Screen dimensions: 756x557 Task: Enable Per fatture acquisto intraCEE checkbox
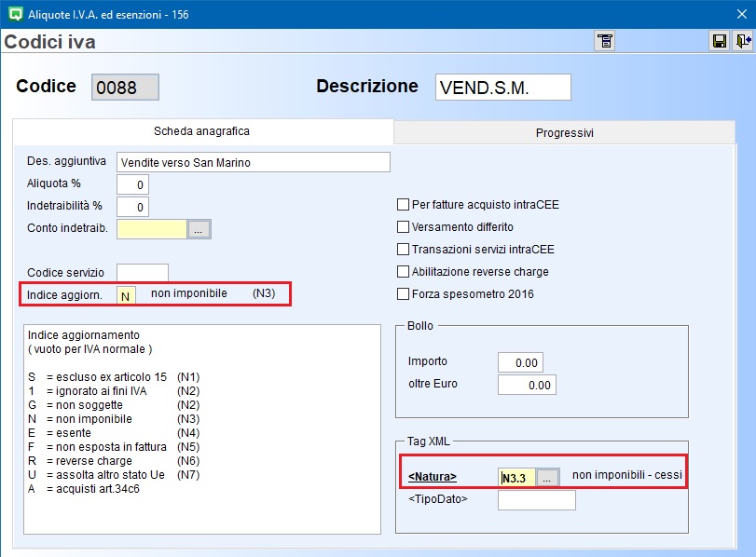(403, 205)
